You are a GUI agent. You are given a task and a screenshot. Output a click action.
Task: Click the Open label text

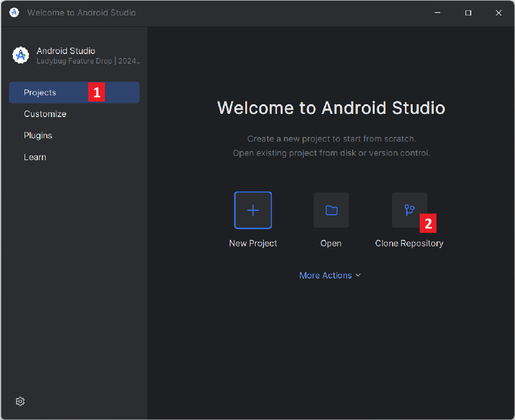(331, 244)
